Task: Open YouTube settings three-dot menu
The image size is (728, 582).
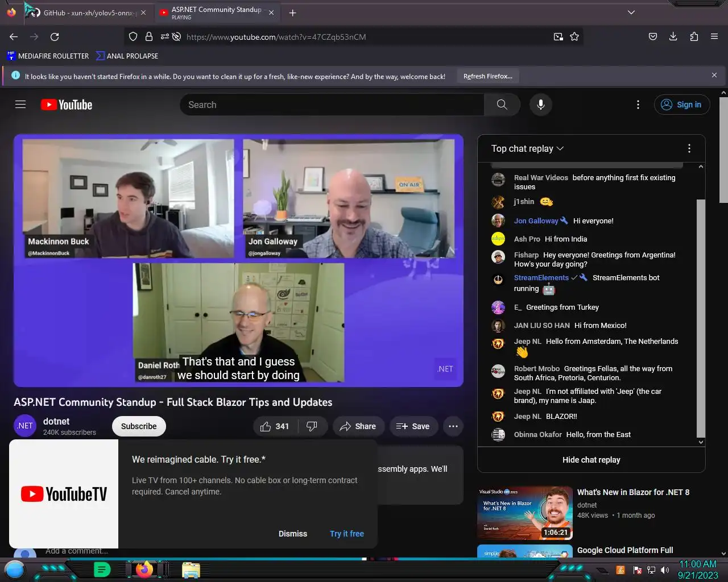Action: click(638, 105)
